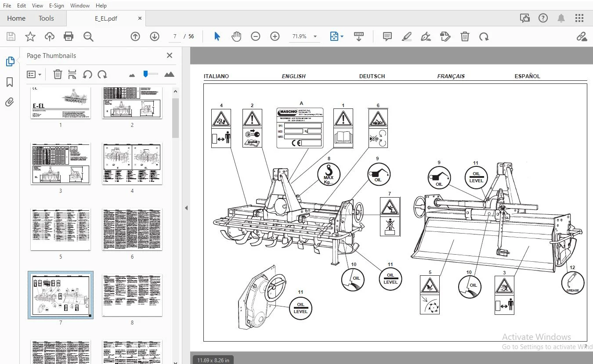
Task: Open the Attachments paperclip panel
Action: click(x=10, y=102)
